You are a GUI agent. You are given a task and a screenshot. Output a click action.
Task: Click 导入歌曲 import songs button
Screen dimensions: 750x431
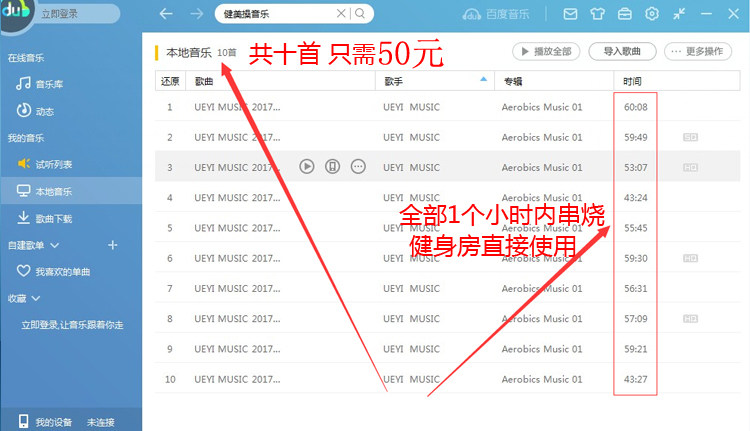tap(622, 51)
